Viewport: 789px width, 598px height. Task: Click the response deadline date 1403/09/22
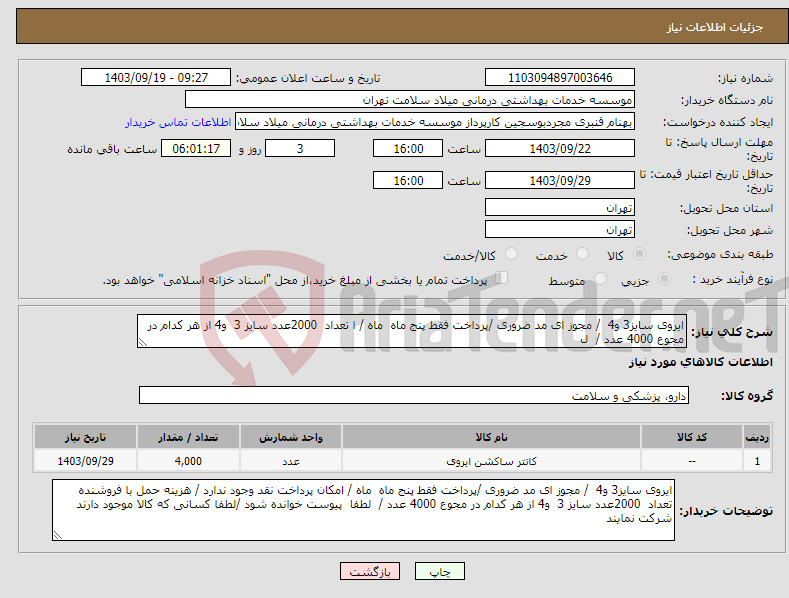pyautogui.click(x=560, y=148)
